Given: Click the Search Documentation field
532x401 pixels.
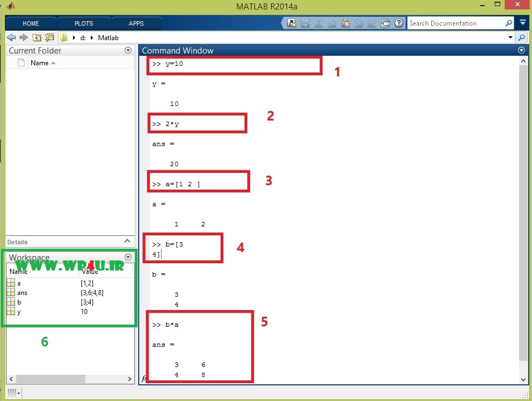Looking at the screenshot, I should (455, 23).
